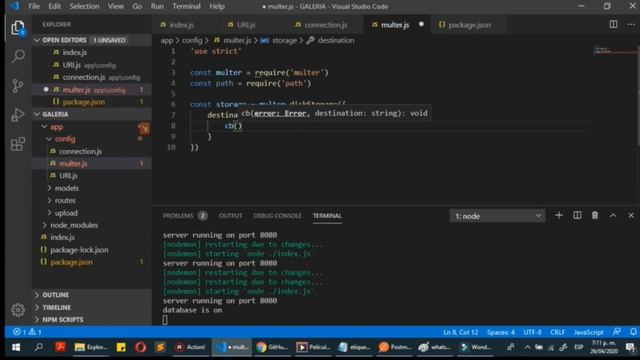The image size is (640, 360).
Task: Open the terminal selector dropdown 1: node
Action: point(498,216)
